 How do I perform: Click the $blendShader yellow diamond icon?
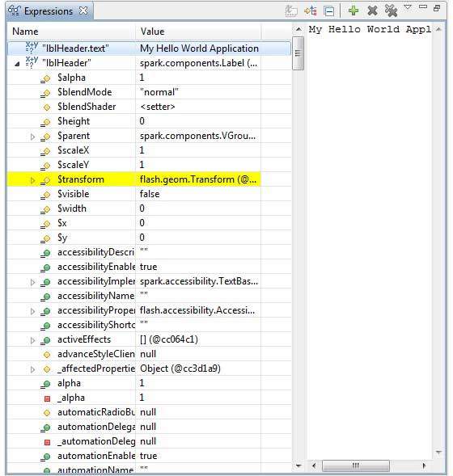pos(46,107)
